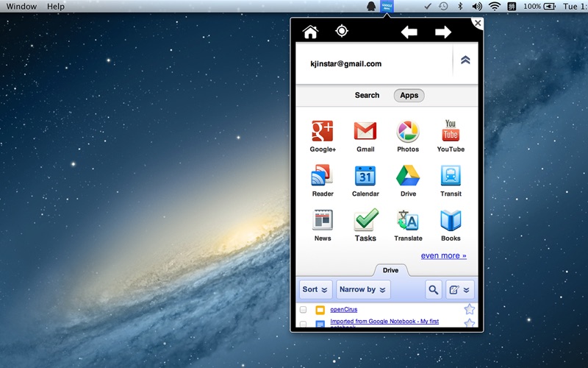This screenshot has width=588, height=368.
Task: Open the Narrow by dropdown
Action: [x=363, y=289]
